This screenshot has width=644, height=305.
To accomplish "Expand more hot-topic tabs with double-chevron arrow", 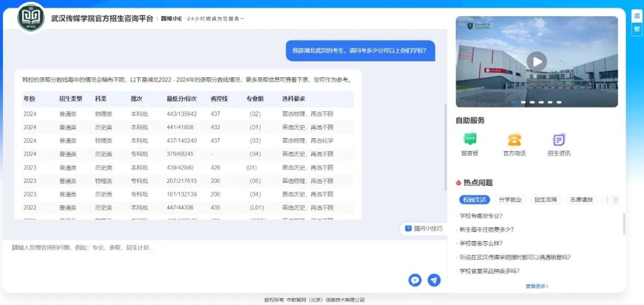I will tap(615, 200).
